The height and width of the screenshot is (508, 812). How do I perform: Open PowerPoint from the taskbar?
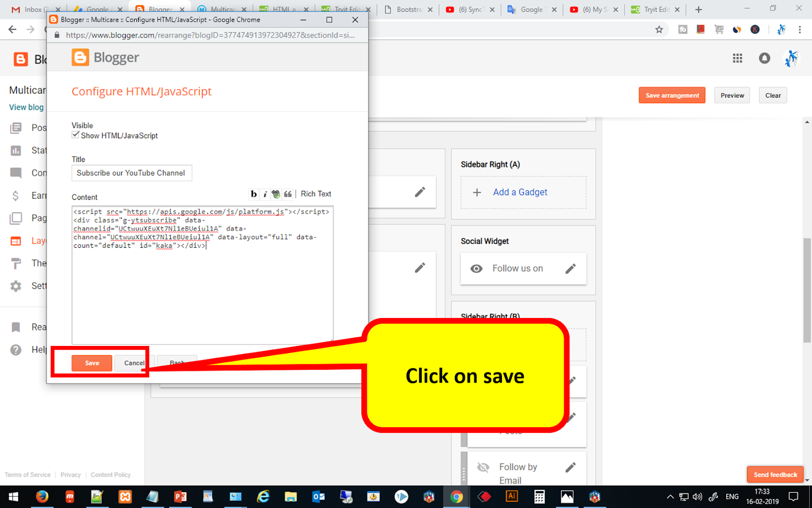(180, 497)
